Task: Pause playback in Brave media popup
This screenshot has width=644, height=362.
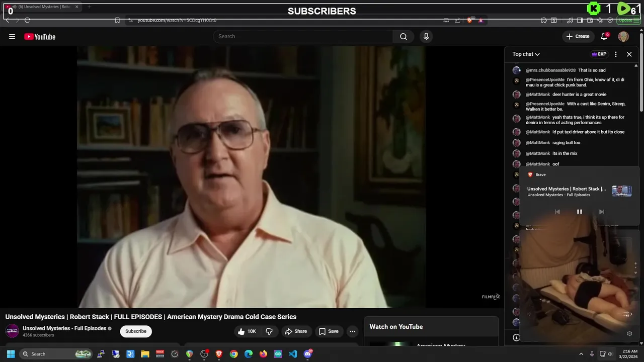Action: [x=579, y=212]
